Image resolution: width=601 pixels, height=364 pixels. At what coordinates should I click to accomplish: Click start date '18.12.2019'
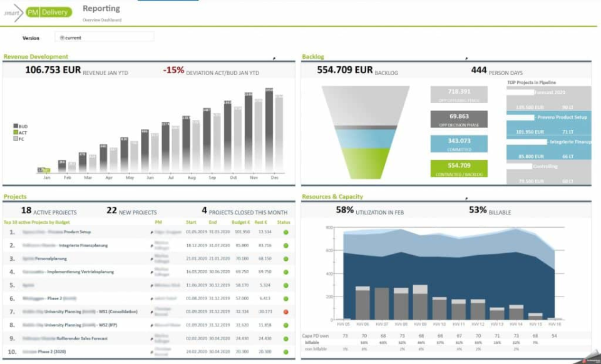point(197,245)
